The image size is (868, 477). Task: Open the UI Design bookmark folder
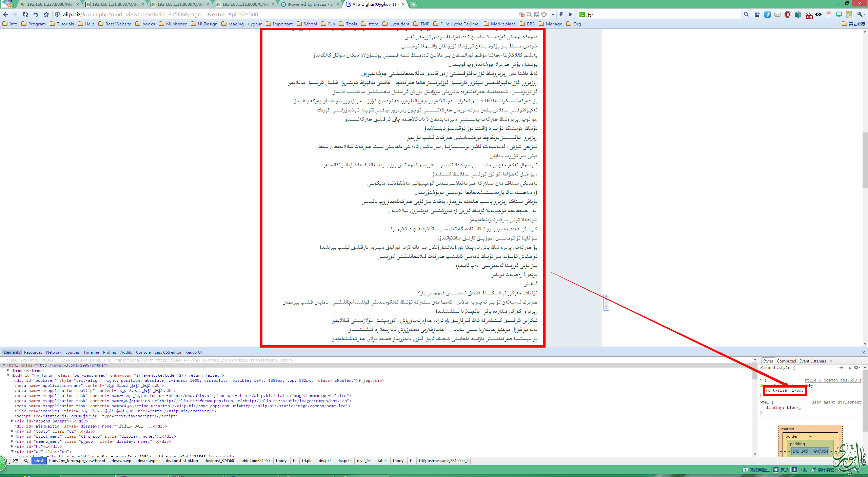(x=204, y=24)
